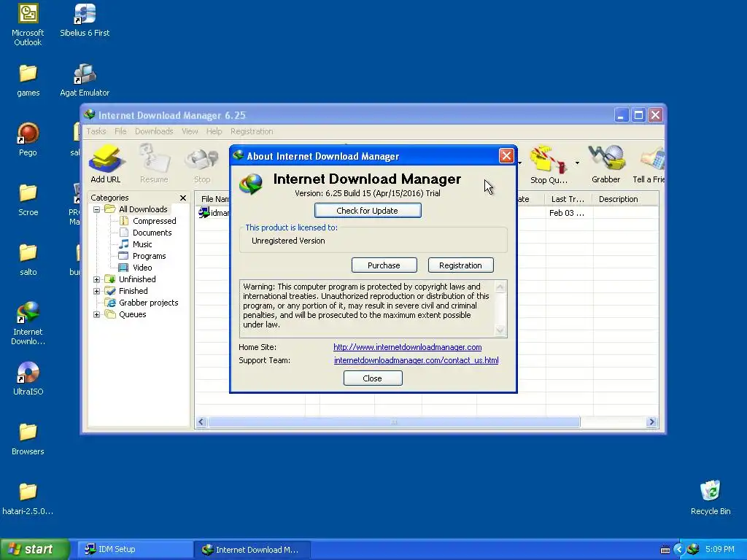Click the Resume toolbar icon
Image resolution: width=747 pixels, height=560 pixels.
(154, 163)
